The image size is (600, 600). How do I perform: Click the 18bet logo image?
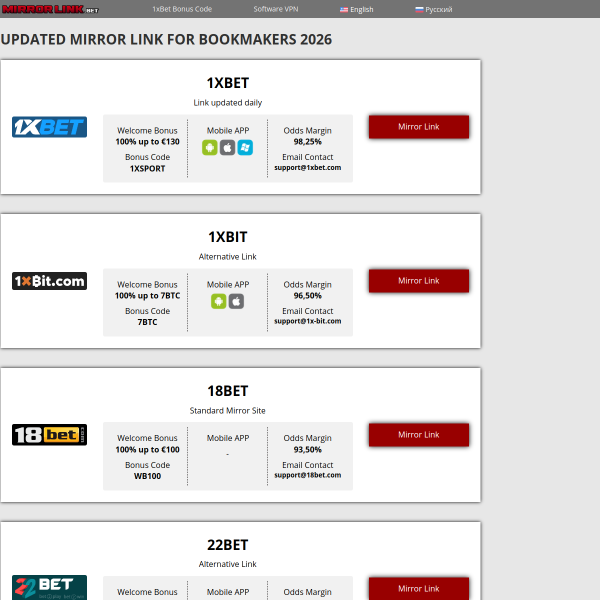coord(49,435)
